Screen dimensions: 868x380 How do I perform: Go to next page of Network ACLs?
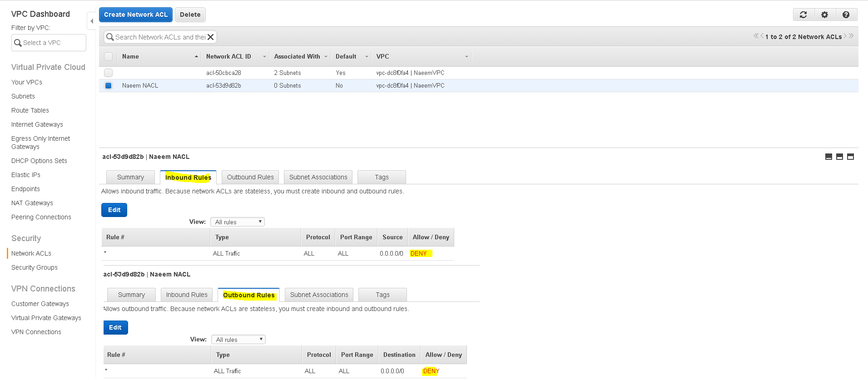(x=845, y=36)
